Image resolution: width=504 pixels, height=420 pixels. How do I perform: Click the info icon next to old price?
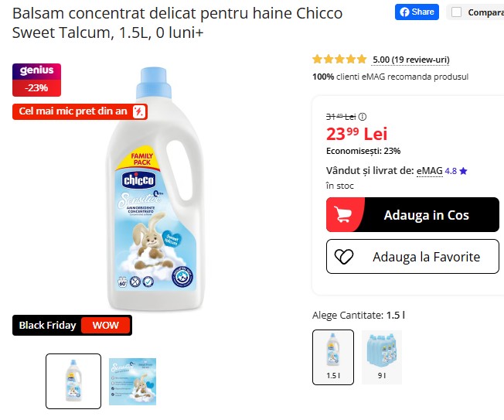pos(363,117)
